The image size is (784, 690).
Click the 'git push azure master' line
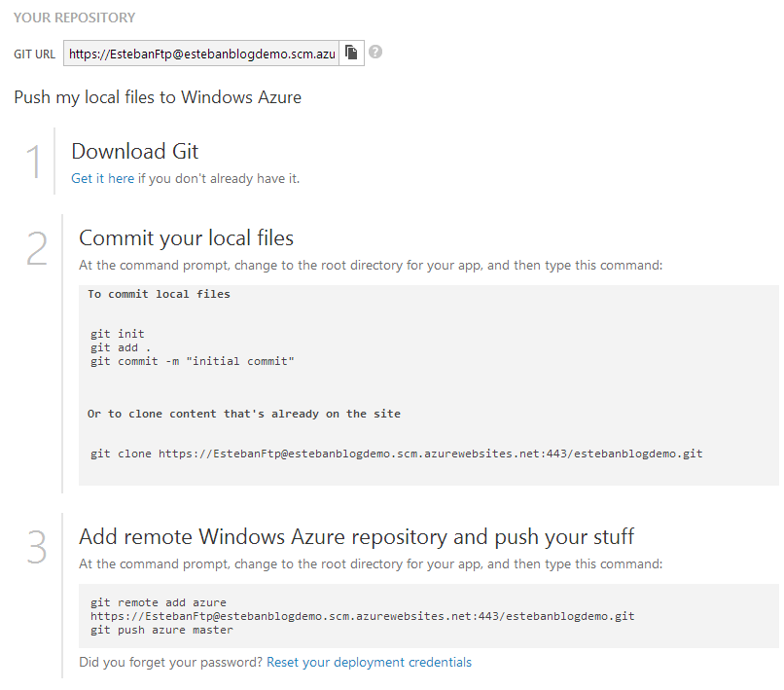click(x=161, y=630)
